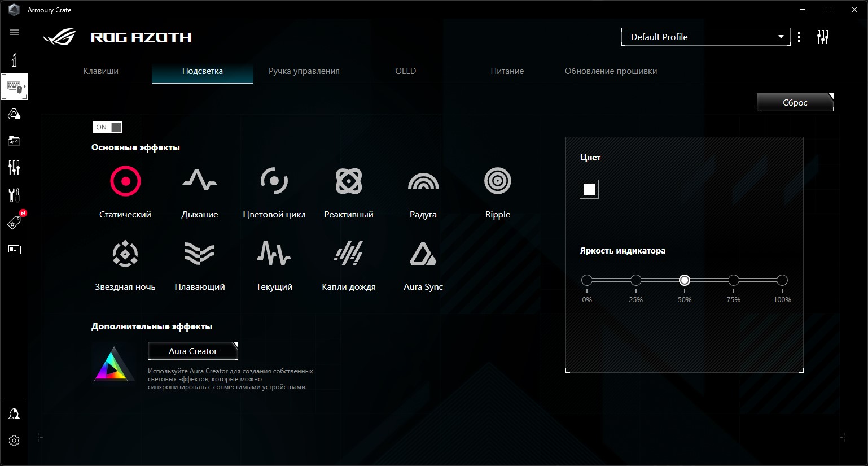Expand the Default Profile dropdown
The width and height of the screenshot is (868, 466).
click(x=706, y=37)
